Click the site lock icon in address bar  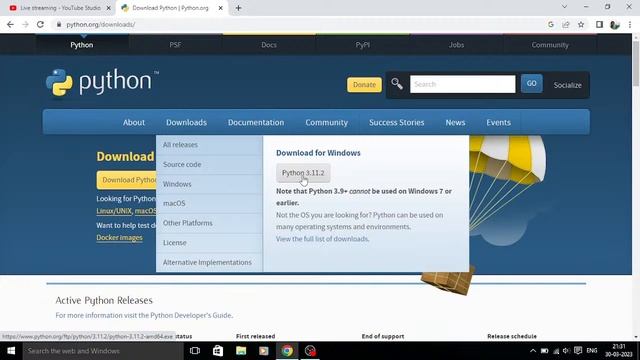click(x=59, y=24)
